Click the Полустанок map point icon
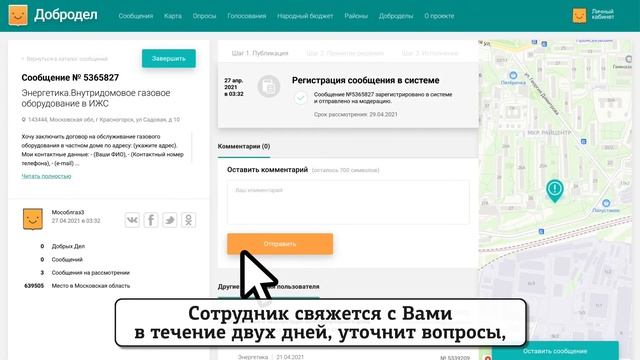This screenshot has width=640, height=360. point(606,203)
